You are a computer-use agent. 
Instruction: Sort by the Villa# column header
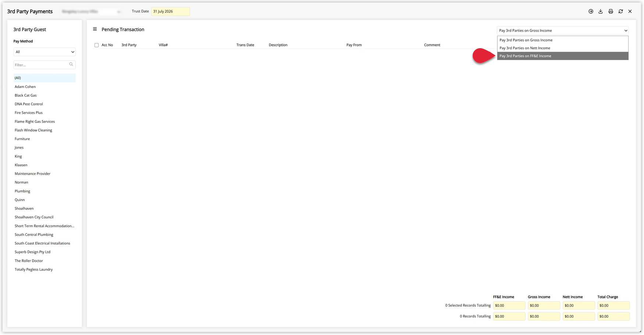pyautogui.click(x=163, y=45)
